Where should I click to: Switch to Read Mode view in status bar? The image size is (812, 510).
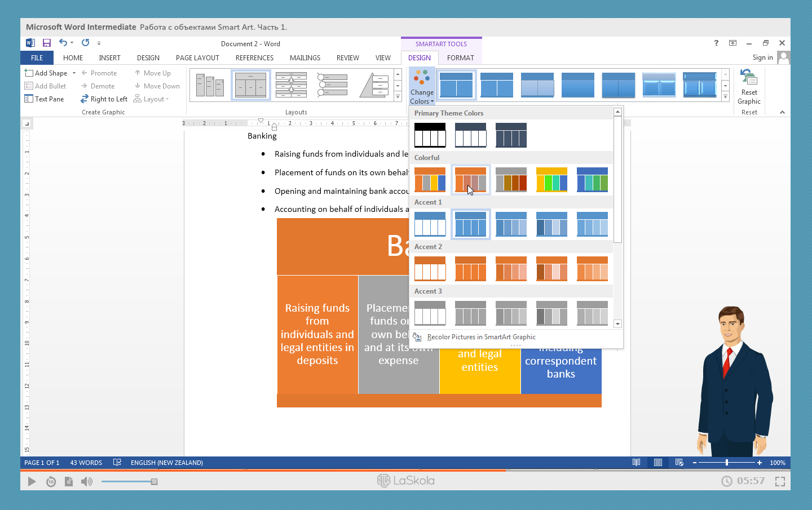click(636, 463)
